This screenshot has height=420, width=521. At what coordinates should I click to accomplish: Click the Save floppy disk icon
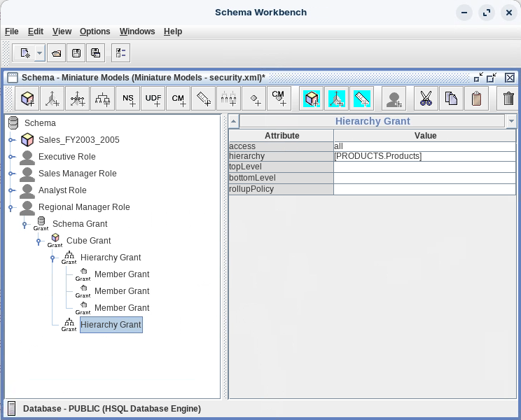pyautogui.click(x=76, y=52)
